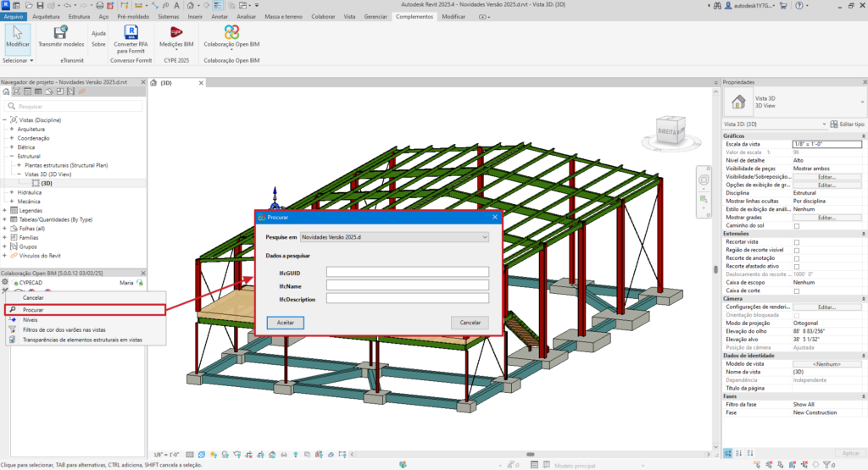The image size is (868, 470).
Task: Click Cancelar button in the Procurar dialog
Action: coord(470,323)
